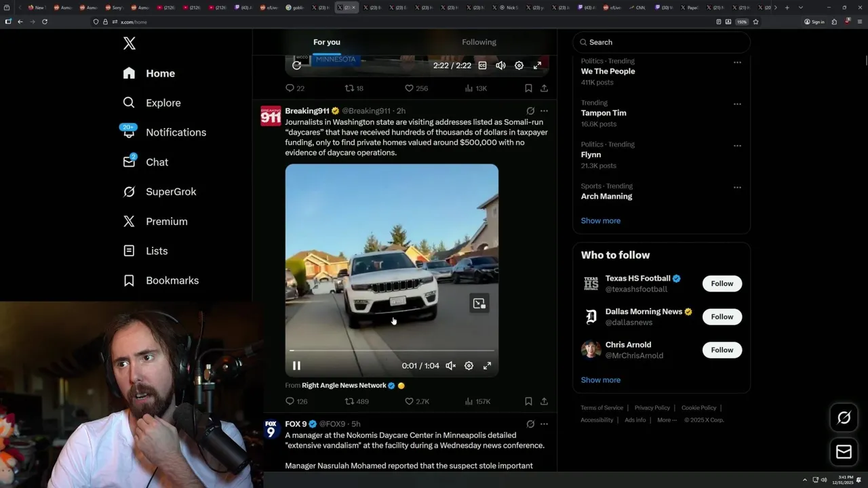
Task: Click the X logo in sidebar
Action: tap(130, 43)
